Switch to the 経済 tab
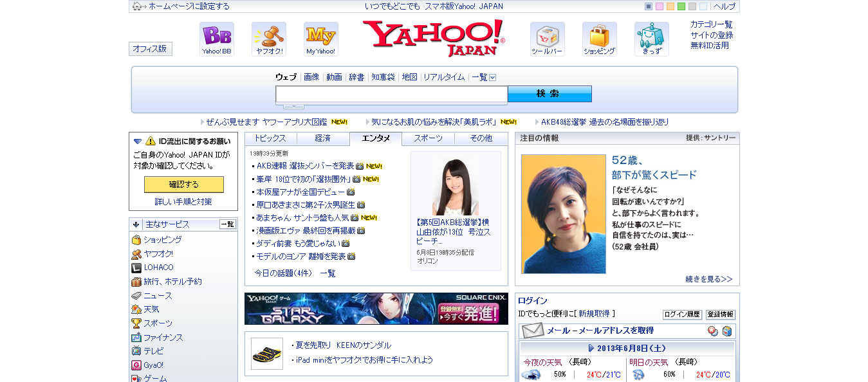This screenshot has width=868, height=382. (x=323, y=138)
